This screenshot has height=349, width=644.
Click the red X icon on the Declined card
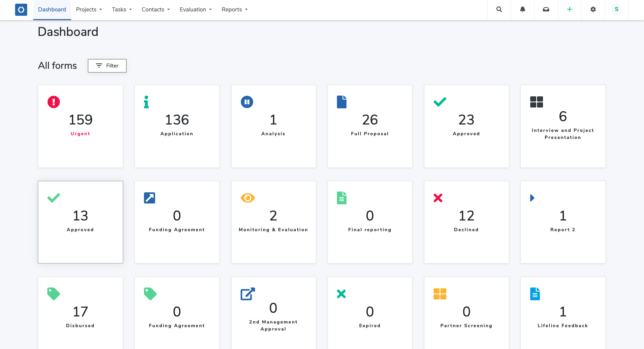point(438,198)
